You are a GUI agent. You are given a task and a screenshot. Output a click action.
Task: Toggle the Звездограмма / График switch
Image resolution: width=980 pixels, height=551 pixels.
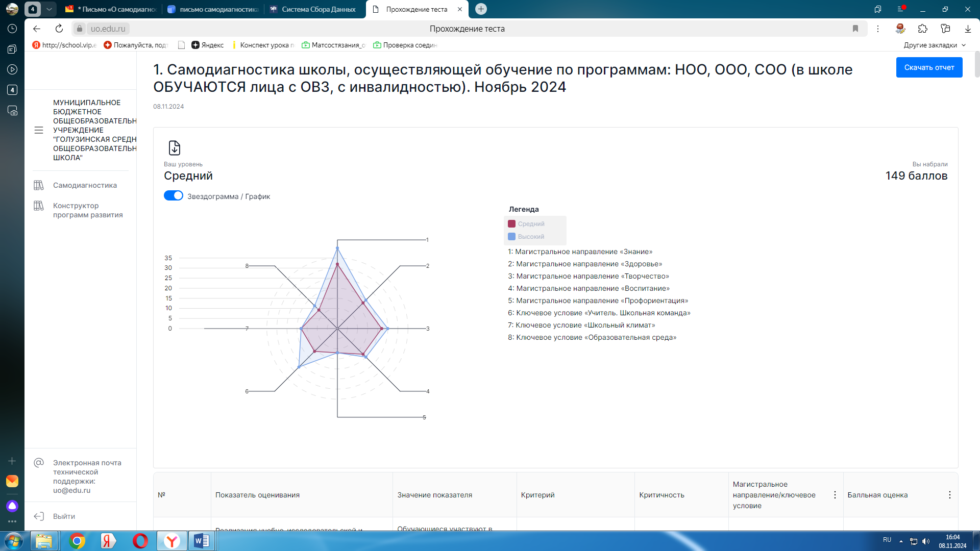point(174,196)
